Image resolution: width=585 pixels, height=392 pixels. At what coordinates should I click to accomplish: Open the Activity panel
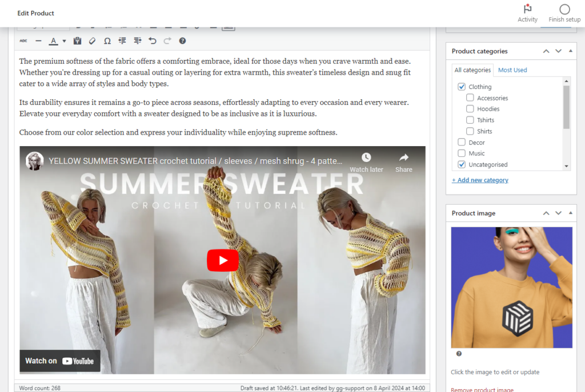[x=527, y=13]
